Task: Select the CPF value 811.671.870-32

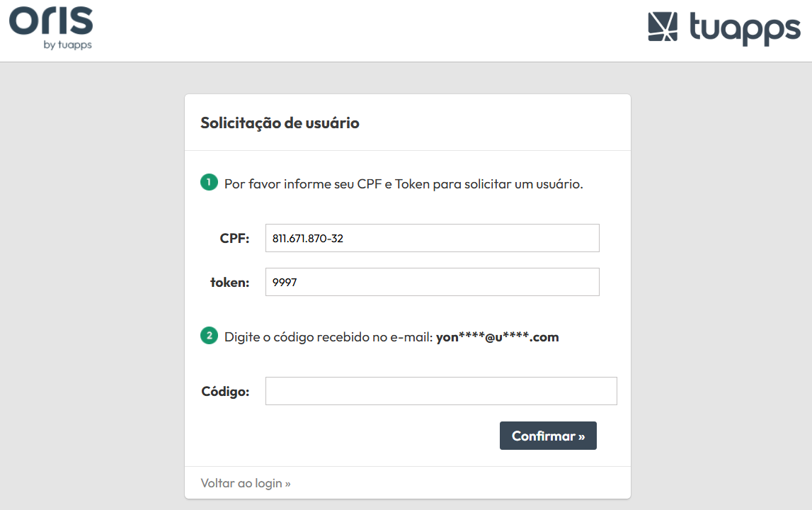Action: (x=308, y=239)
